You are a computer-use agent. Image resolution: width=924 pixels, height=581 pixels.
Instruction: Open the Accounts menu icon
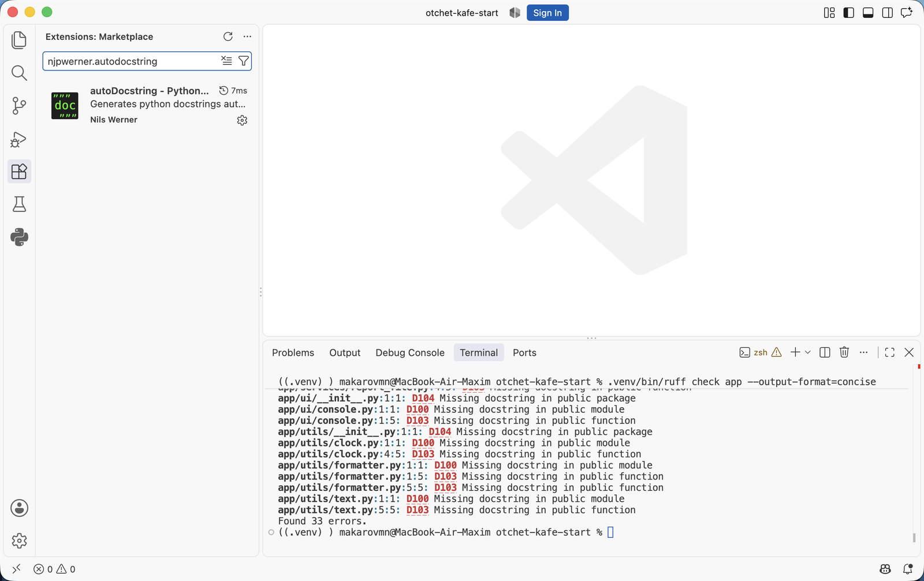pos(19,508)
